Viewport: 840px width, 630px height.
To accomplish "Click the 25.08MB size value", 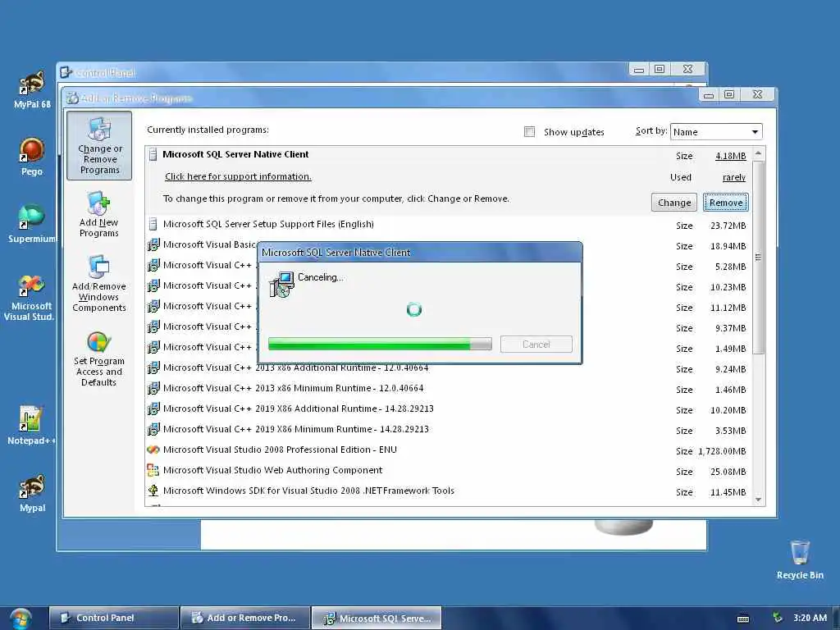I will [728, 472].
